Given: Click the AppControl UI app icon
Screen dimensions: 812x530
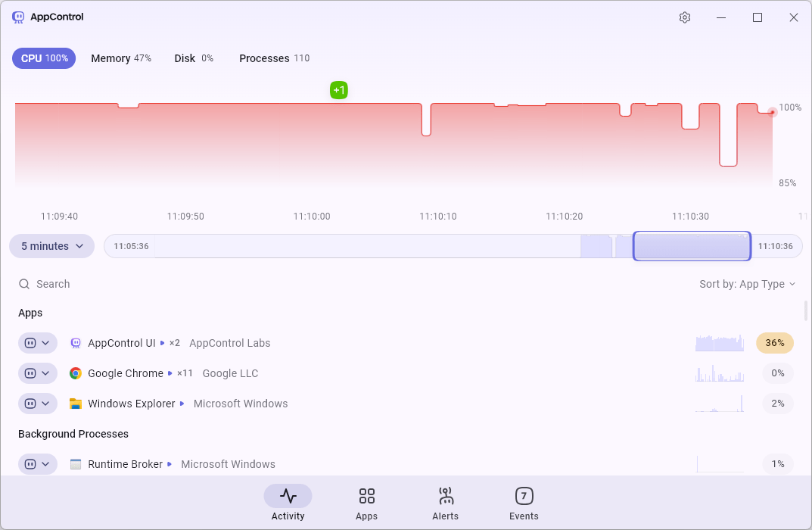Looking at the screenshot, I should (x=76, y=343).
